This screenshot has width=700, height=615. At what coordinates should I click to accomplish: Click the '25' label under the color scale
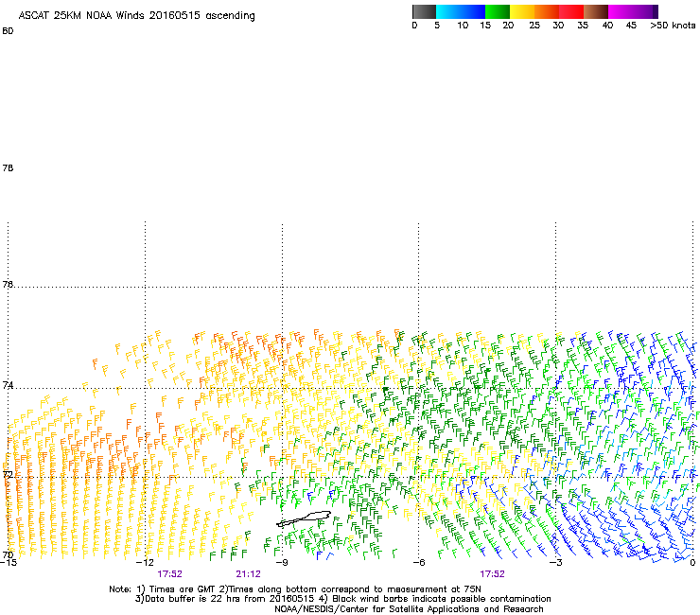tap(534, 26)
